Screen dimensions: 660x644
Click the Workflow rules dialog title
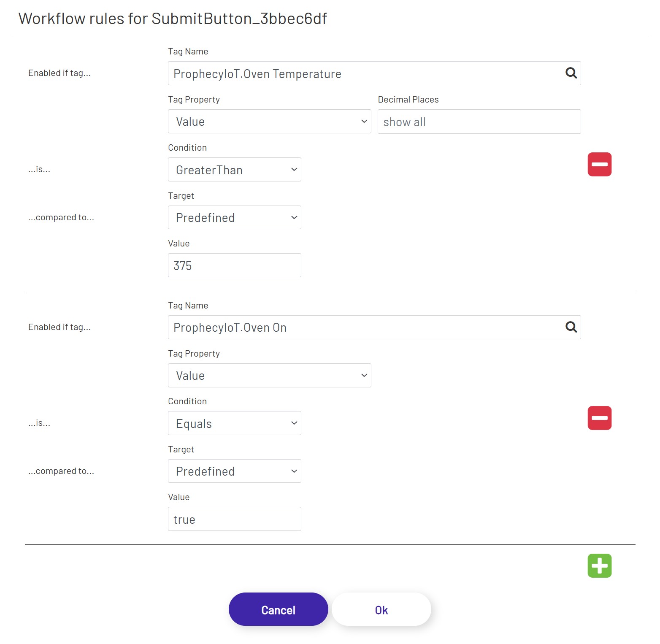point(172,19)
